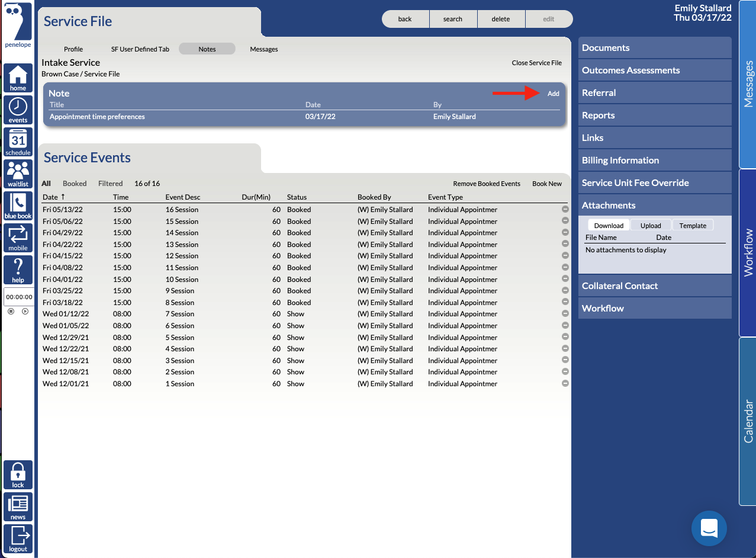Open the Fri 03/18/22 8 Session event

(x=305, y=303)
